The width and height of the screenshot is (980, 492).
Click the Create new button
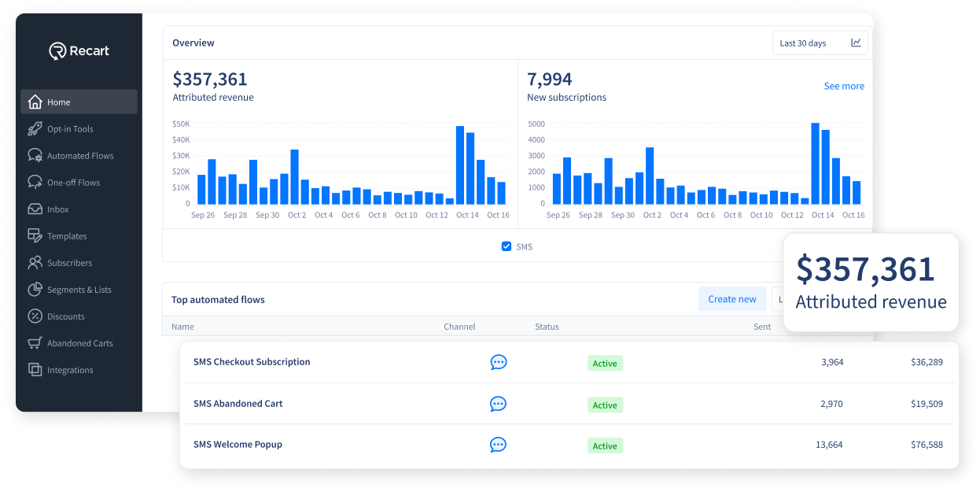point(731,299)
